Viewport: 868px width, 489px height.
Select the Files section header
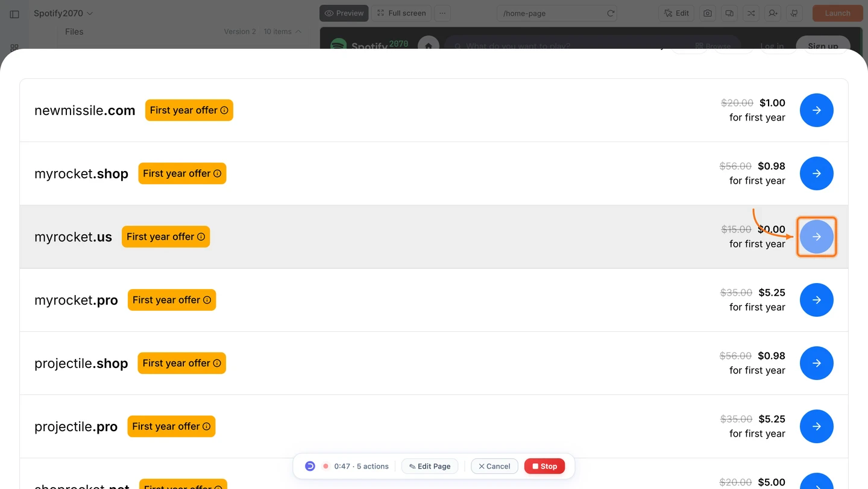tap(74, 31)
